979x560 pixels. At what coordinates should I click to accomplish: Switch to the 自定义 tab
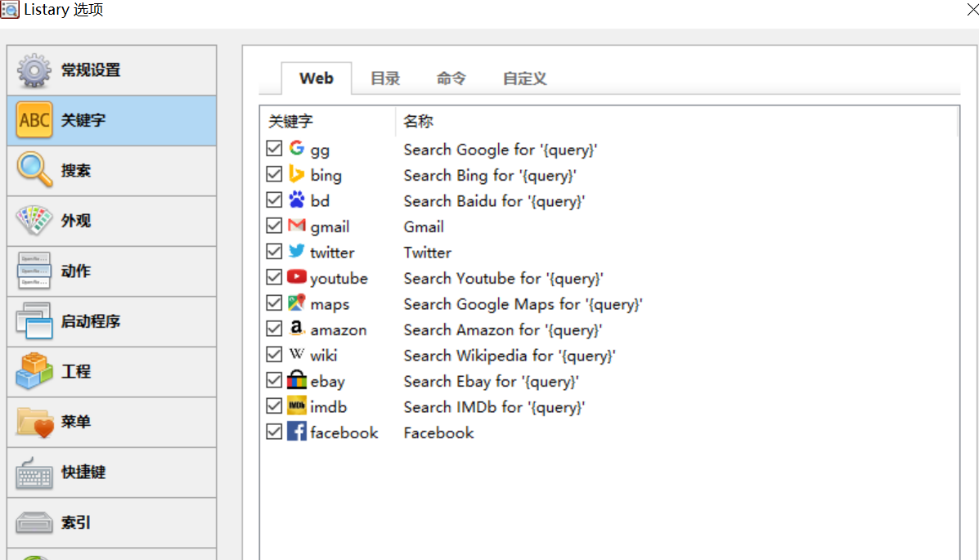pyautogui.click(x=524, y=78)
